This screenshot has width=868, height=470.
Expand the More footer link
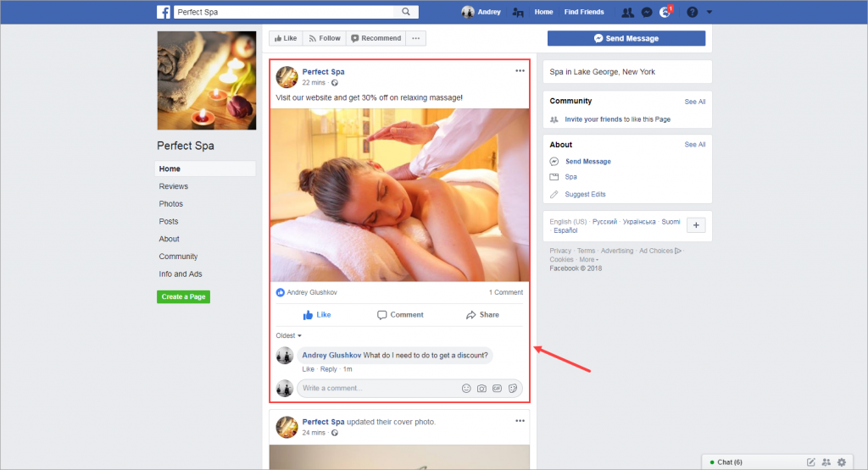click(x=588, y=259)
